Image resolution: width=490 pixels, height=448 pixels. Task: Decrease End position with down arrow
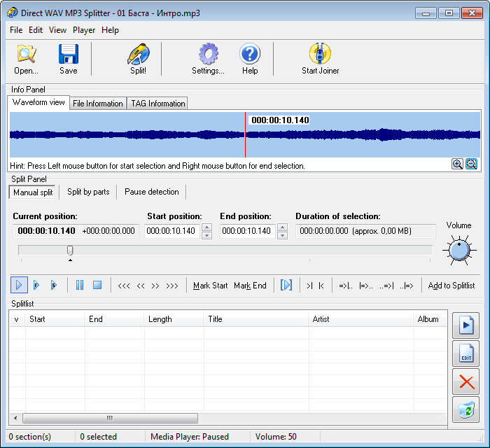point(282,235)
